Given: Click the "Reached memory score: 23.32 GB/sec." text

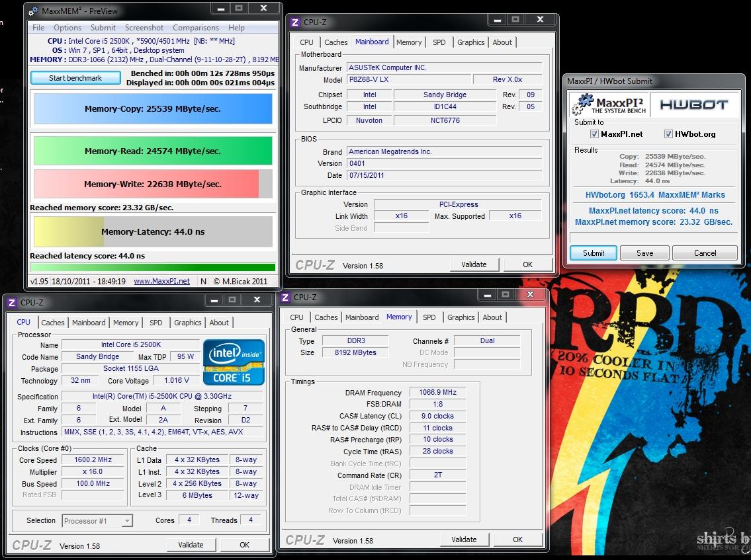Looking at the screenshot, I should pyautogui.click(x=101, y=208).
